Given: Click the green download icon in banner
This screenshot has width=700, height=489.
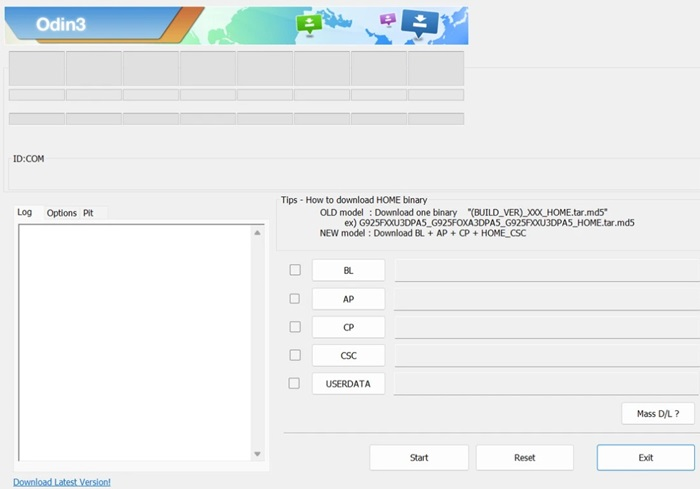Looking at the screenshot, I should click(x=309, y=24).
